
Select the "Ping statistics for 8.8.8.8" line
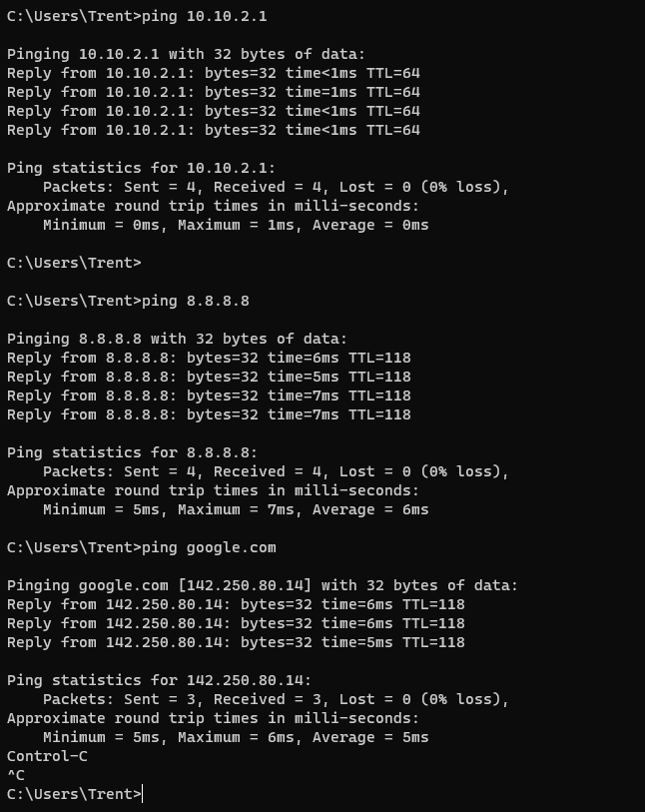(132, 452)
